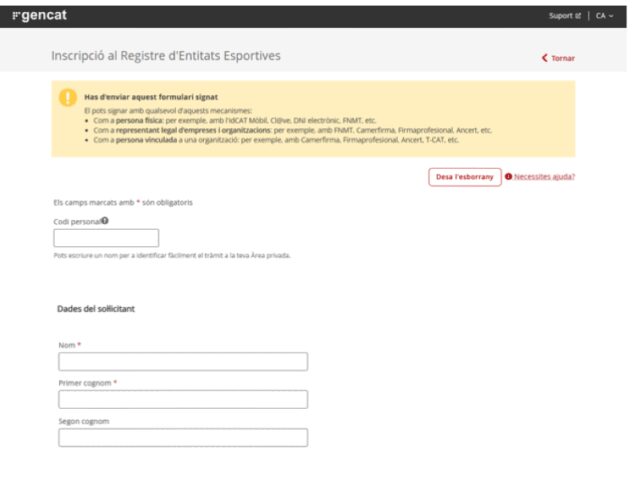The image size is (640, 480).
Task: Go back with the Tornar link
Action: 562,58
